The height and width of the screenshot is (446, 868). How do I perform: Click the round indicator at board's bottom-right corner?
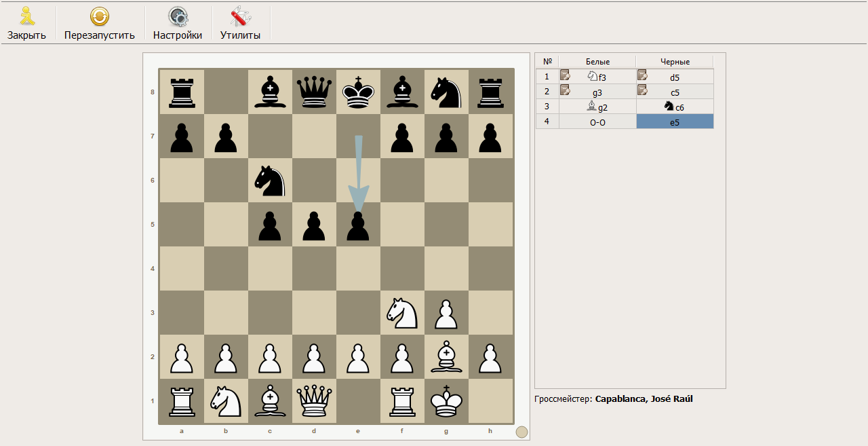coord(521,432)
